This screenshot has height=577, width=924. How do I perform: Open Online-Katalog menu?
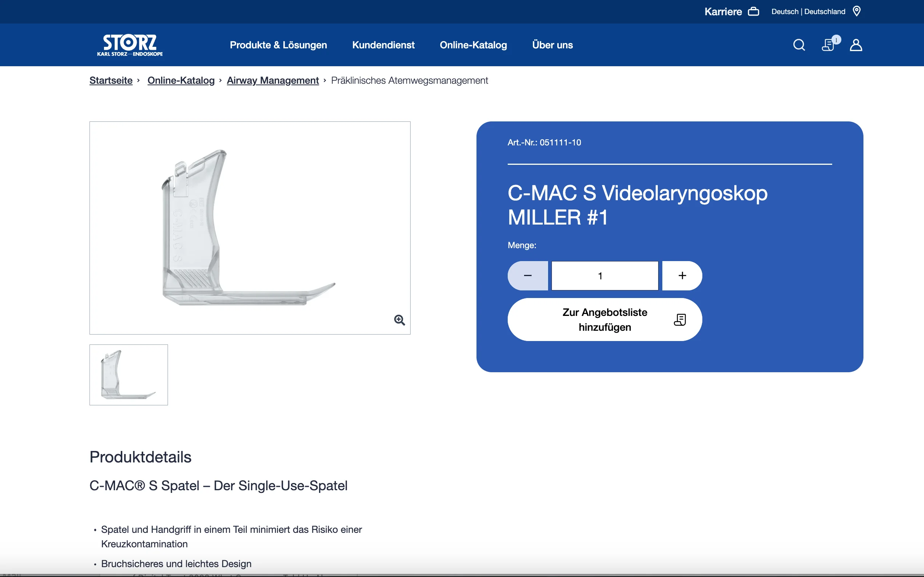(x=473, y=45)
